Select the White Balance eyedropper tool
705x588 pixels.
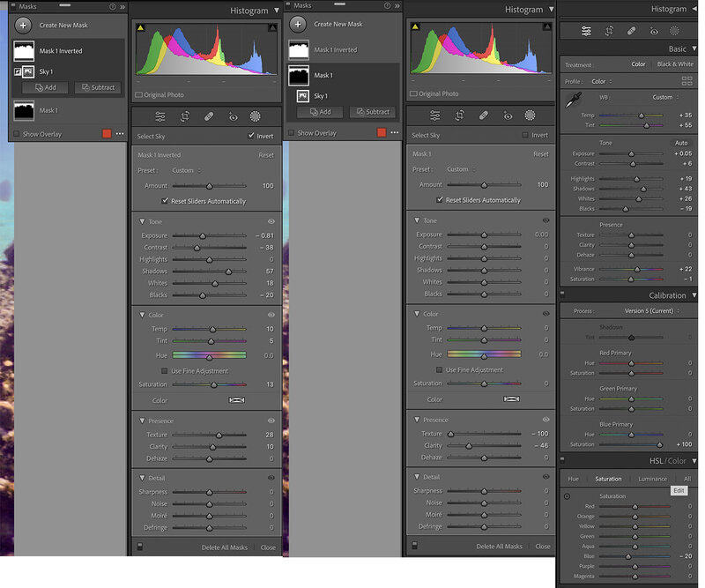point(570,101)
